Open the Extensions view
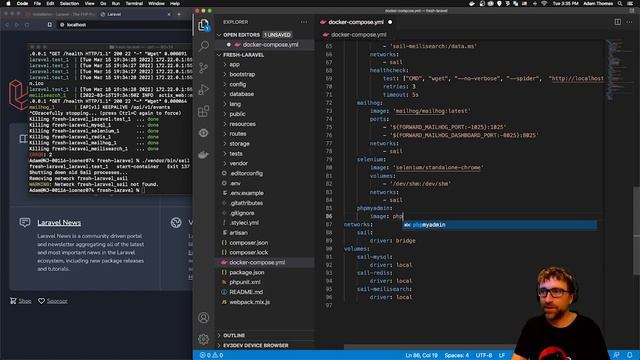Image resolution: width=640 pixels, height=360 pixels. click(x=204, y=111)
